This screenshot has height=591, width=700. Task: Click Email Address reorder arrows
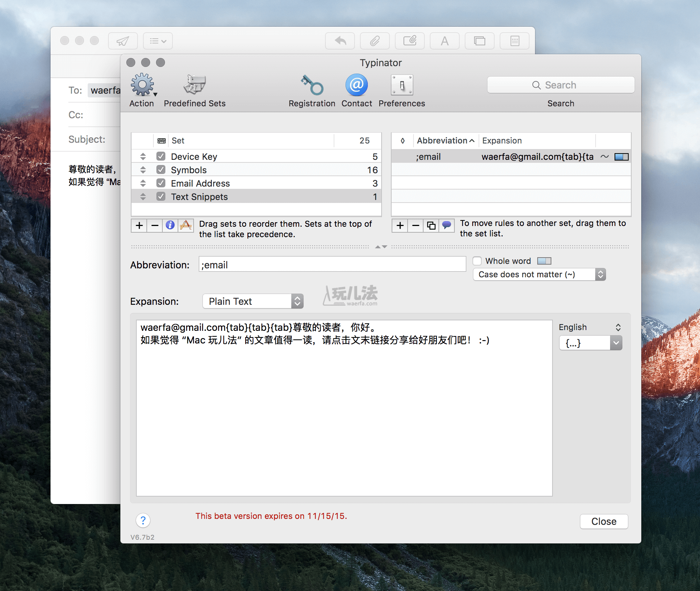click(x=143, y=183)
